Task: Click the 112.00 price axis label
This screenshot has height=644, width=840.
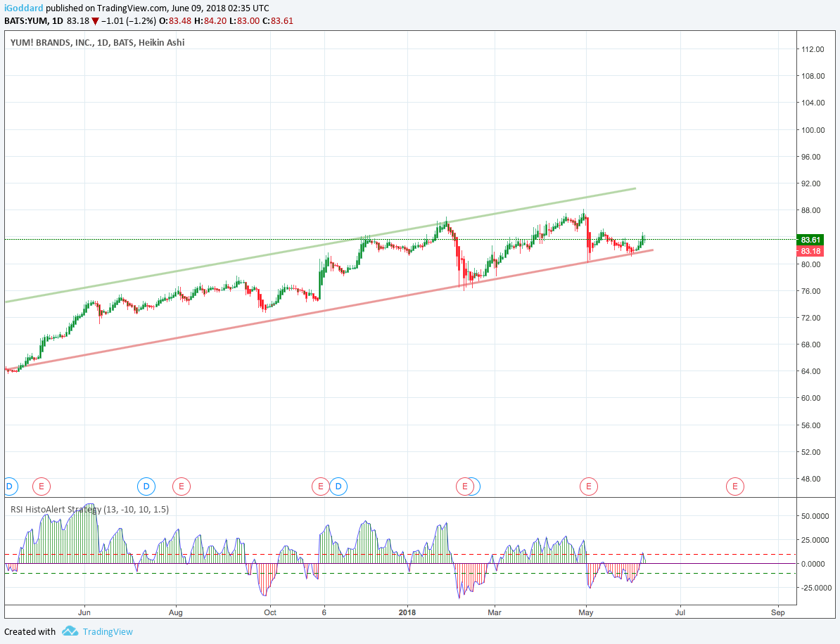Action: pyautogui.click(x=813, y=49)
